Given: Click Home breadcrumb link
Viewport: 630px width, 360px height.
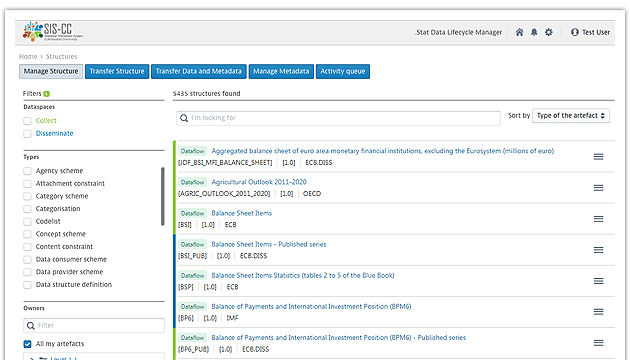Looking at the screenshot, I should (28, 57).
